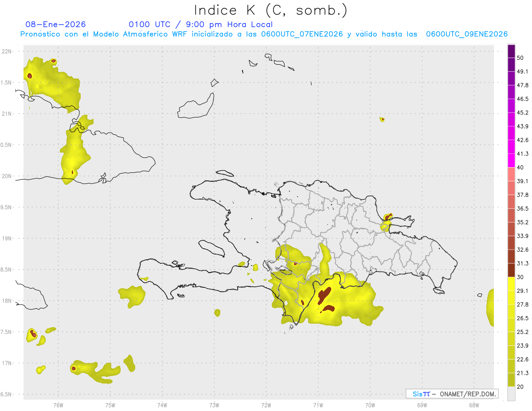The image size is (532, 411).
Task: Pick the brown swatch between 30 and 31.3
Action: tap(512, 270)
